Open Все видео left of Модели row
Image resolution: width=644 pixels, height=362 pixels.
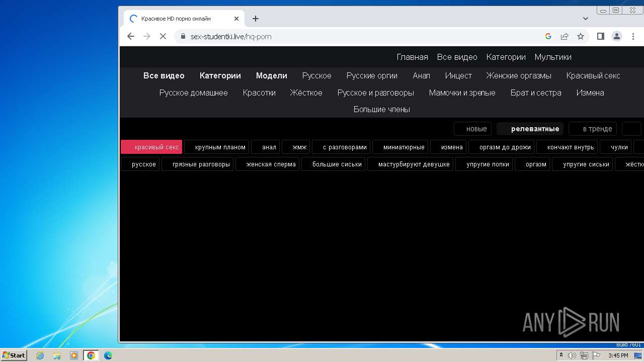164,75
